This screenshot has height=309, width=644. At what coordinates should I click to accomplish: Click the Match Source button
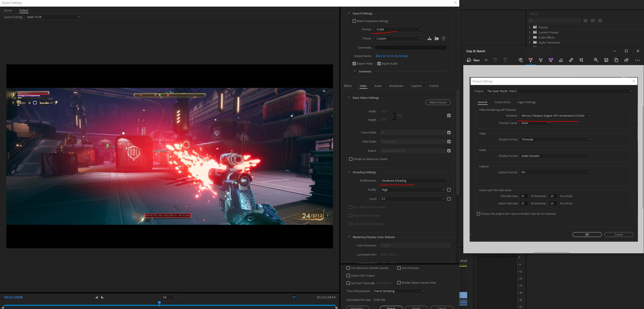pyautogui.click(x=438, y=102)
